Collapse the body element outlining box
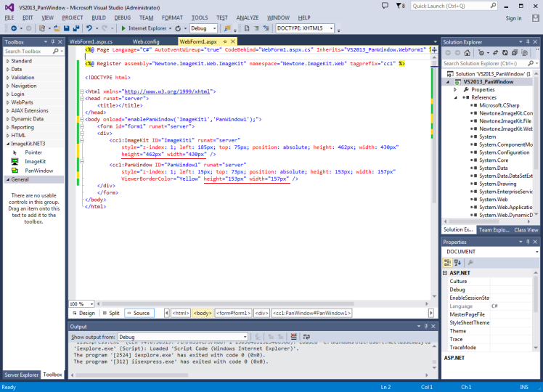Image resolution: width=543 pixels, height=392 pixels. click(x=82, y=120)
